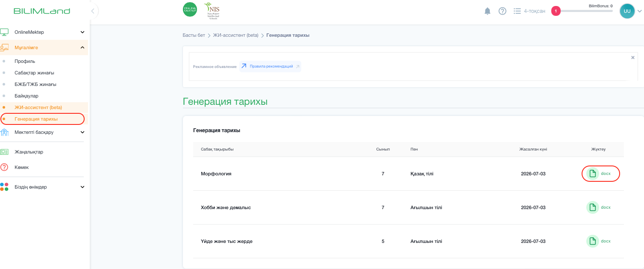Viewport: 644px width, 269px height.
Task: Click the list icon beside 4-тоқсан
Action: point(517,11)
